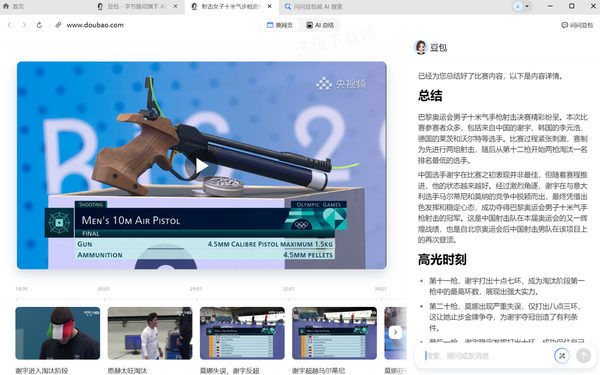Go back to the previous page

(x=9, y=25)
